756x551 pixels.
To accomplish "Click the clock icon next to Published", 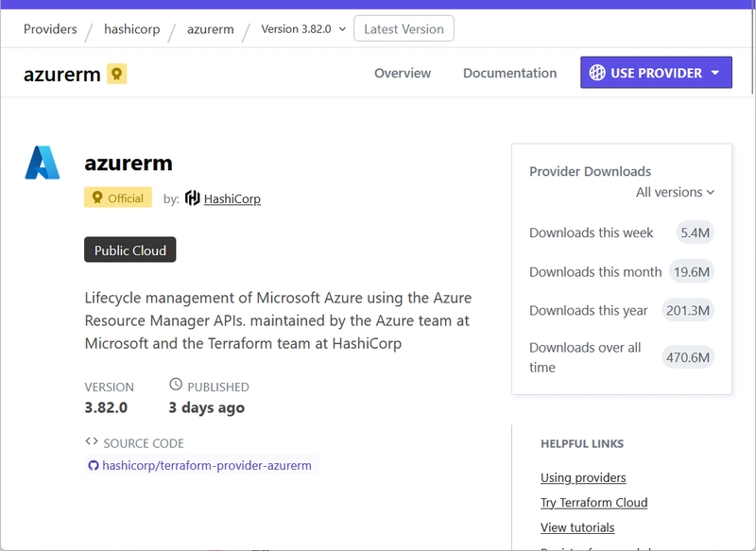I will (176, 385).
